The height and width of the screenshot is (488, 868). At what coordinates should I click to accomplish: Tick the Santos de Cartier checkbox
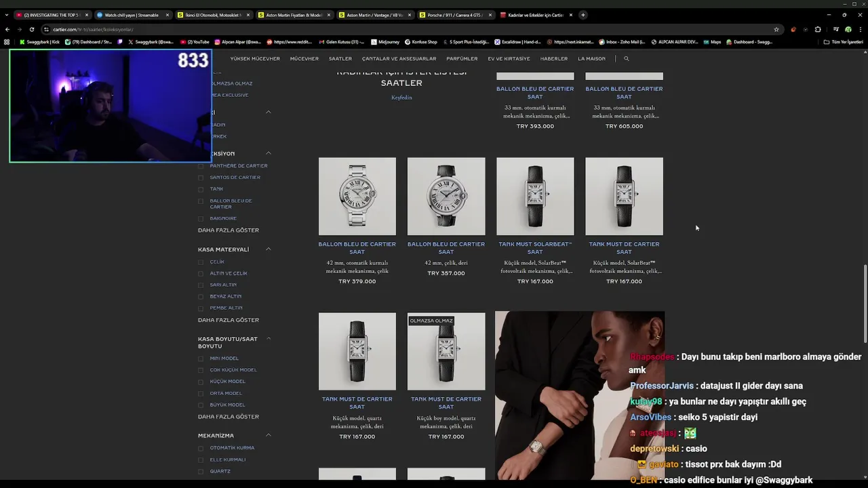(x=201, y=178)
